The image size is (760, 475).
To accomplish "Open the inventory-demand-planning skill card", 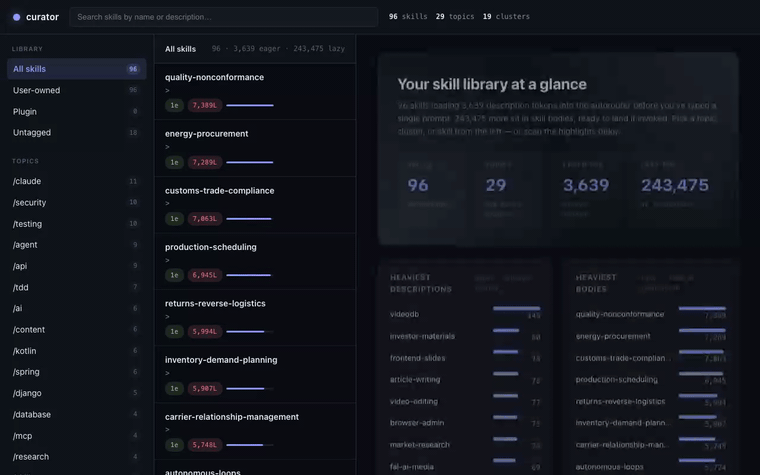I will [x=255, y=374].
